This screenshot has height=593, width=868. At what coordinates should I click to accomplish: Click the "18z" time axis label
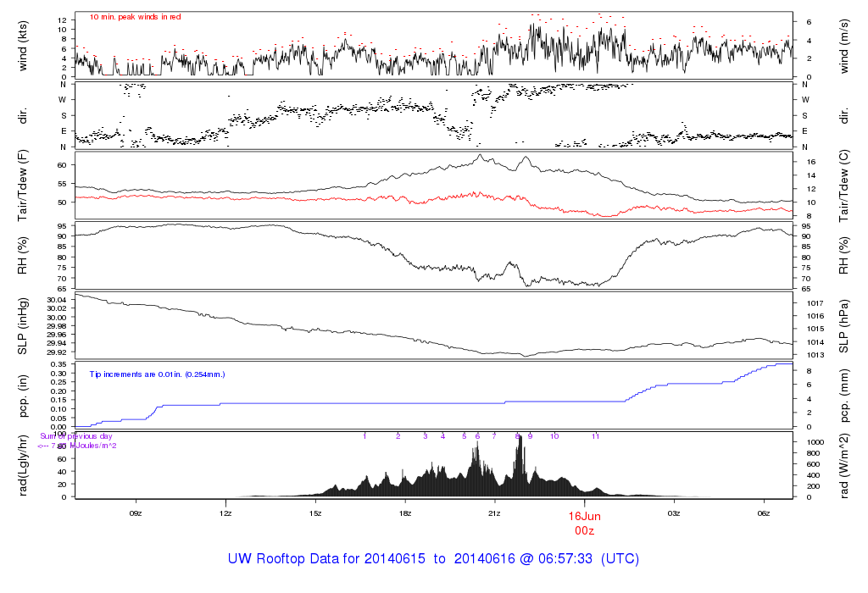[404, 513]
